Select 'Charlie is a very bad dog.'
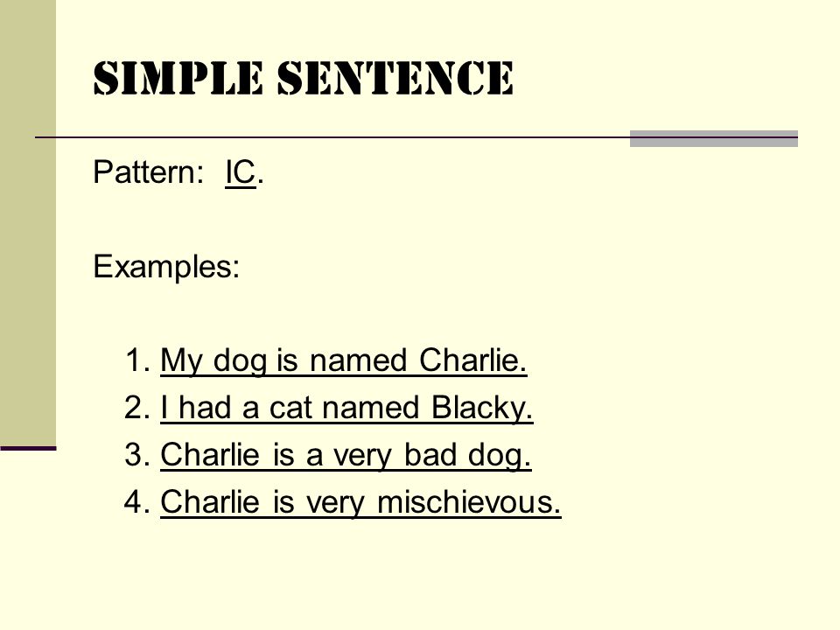 (x=346, y=455)
